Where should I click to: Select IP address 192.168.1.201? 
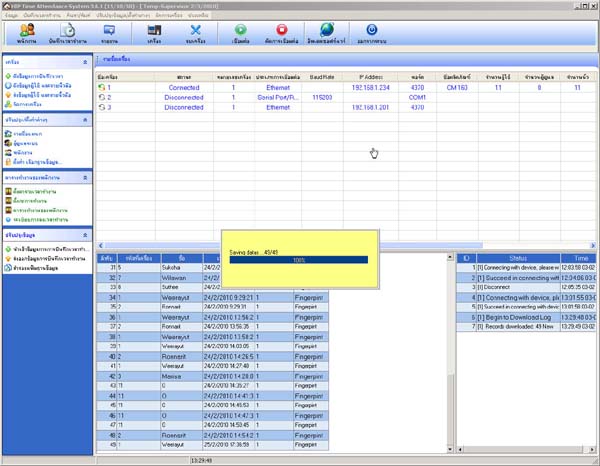370,108
